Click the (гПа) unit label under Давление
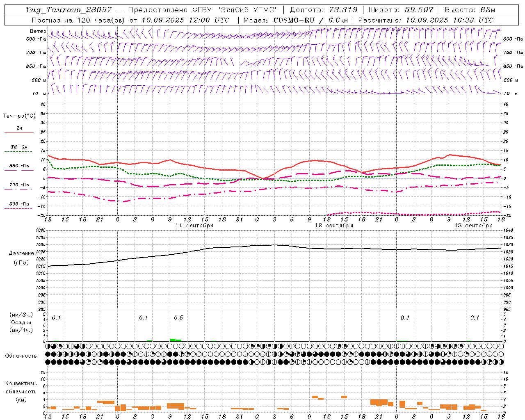The image size is (525, 420). 21,263
